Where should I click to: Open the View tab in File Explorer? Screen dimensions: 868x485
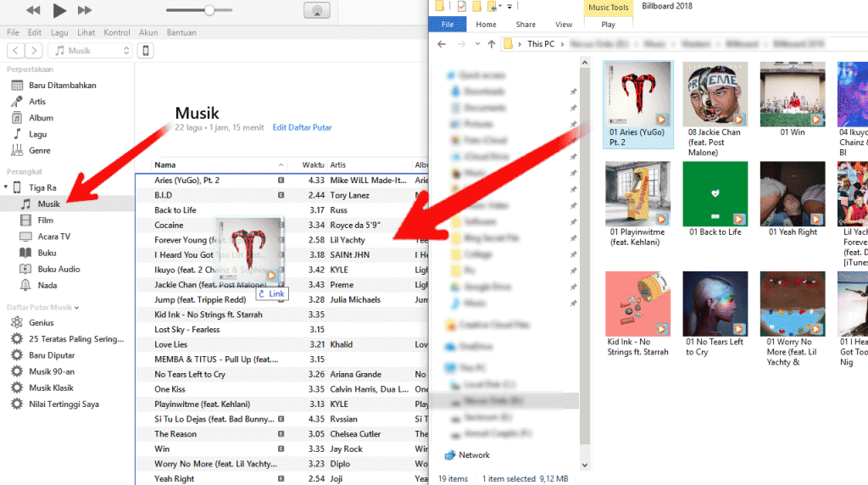[x=564, y=25]
